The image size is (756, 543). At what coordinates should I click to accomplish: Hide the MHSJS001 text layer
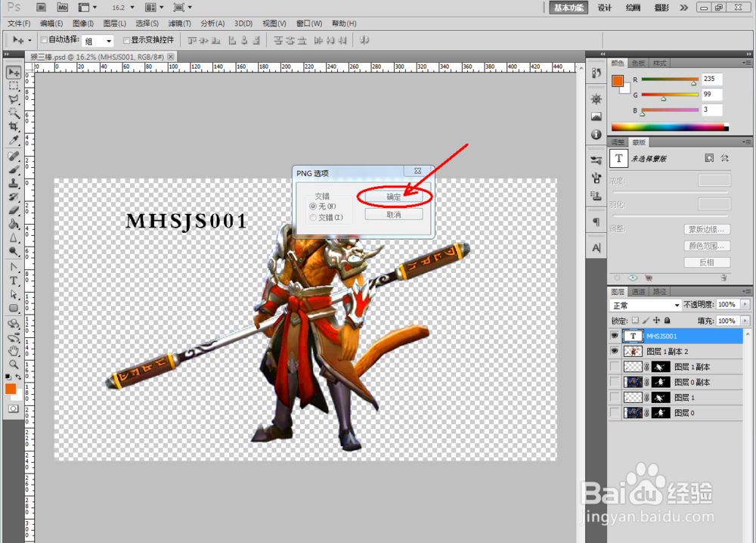pos(614,336)
